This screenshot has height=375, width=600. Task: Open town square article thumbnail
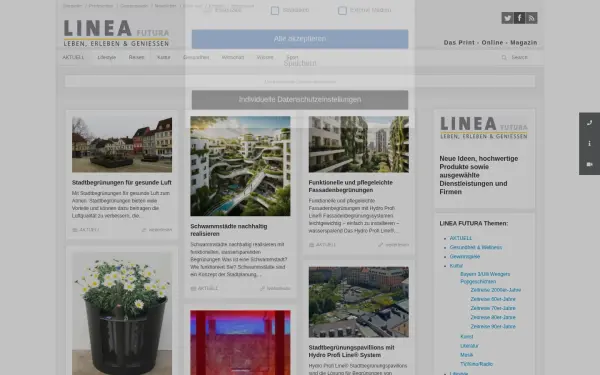122,145
